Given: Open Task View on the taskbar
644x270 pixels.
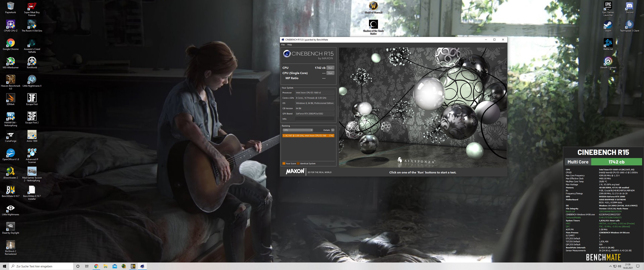Looking at the screenshot, I should (87, 266).
